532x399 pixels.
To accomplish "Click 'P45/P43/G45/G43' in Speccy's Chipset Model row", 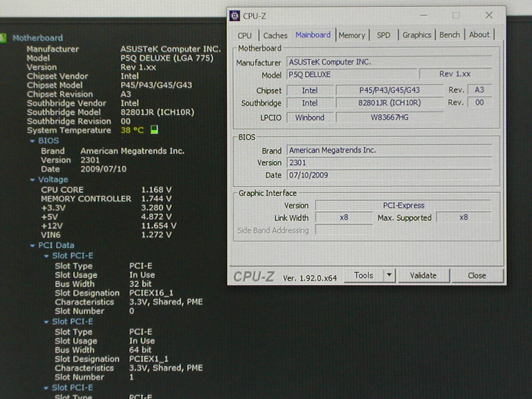I will click(x=156, y=85).
